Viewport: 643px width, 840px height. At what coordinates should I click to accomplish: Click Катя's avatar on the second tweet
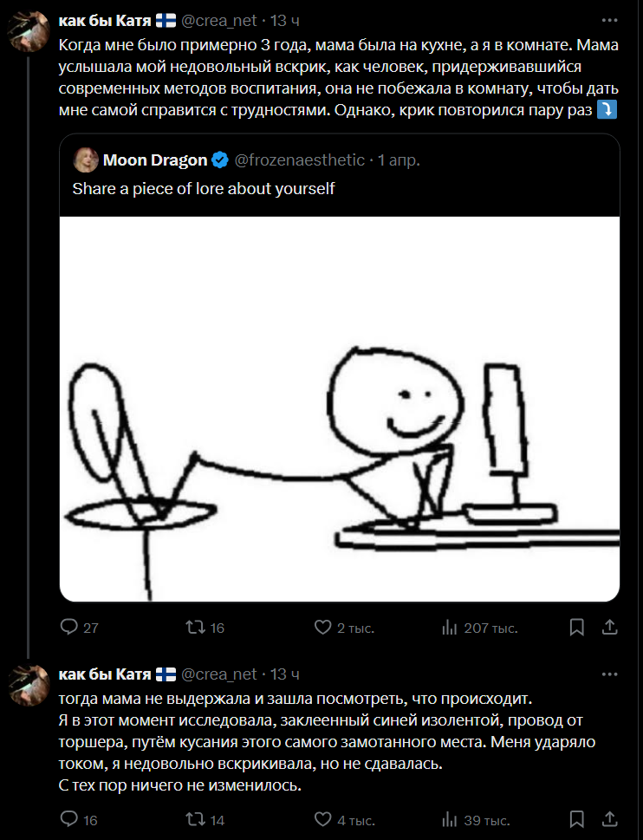point(28,686)
